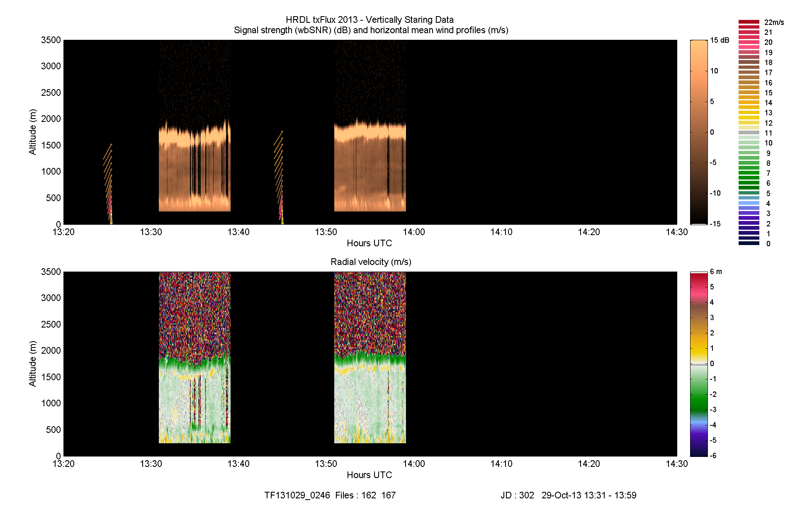This screenshot has height=510, width=812.
Task: Click 'Hours UTC' label under the signal strength plot
Action: 369,243
